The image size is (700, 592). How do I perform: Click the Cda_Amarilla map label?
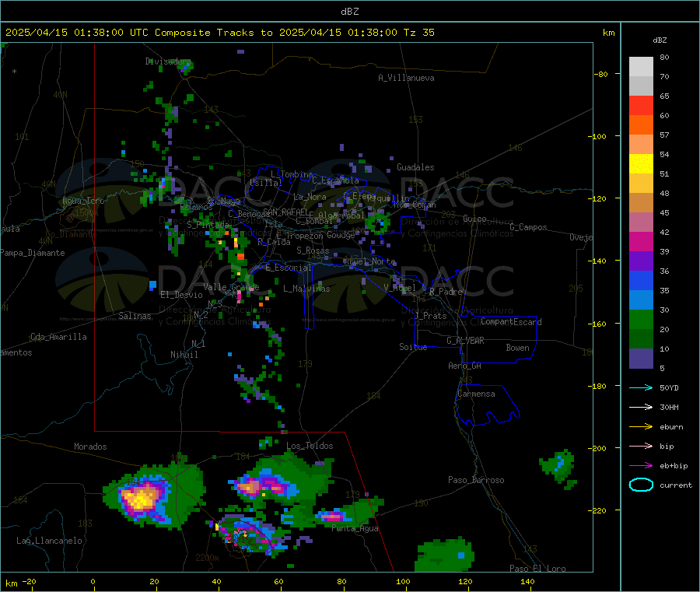click(x=58, y=337)
